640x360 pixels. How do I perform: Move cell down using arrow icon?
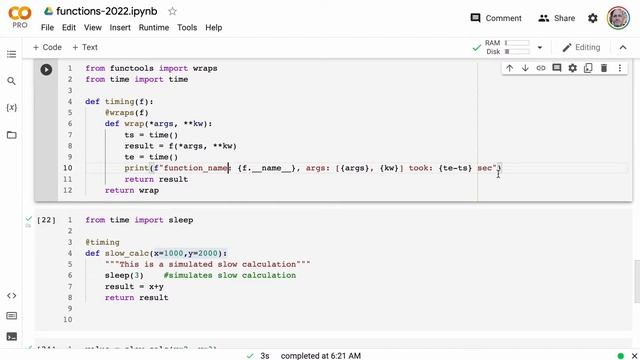(x=525, y=68)
